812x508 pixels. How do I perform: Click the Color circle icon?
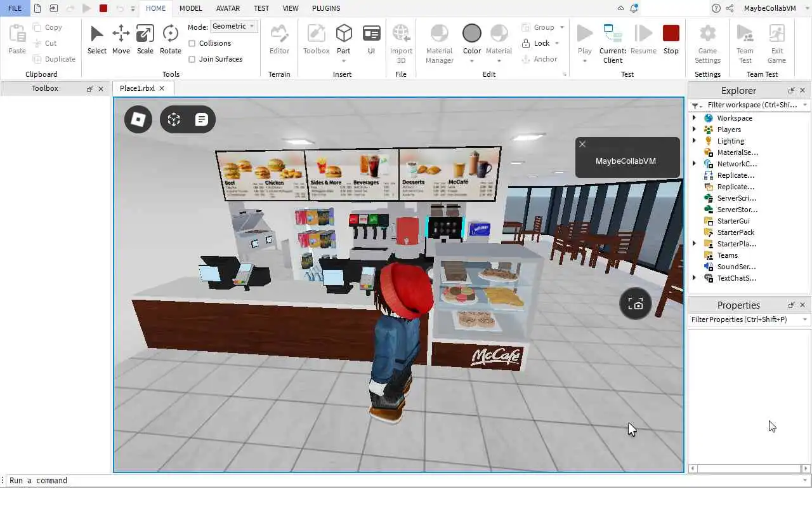tap(472, 33)
